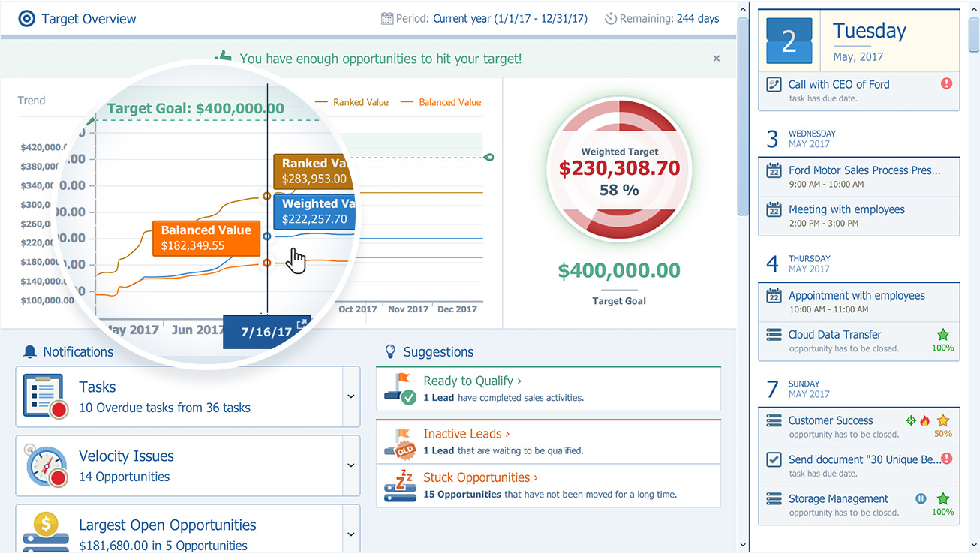Click the Velocity Issues speedometer icon

tap(47, 465)
